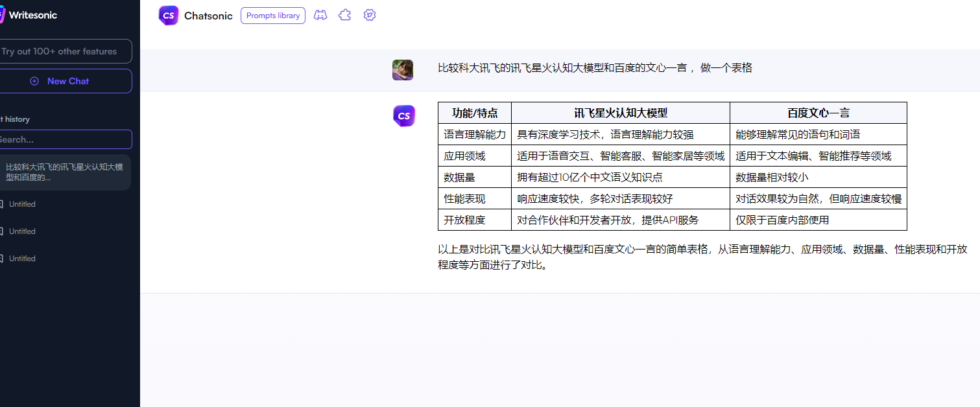Viewport: 980px width, 407px height.
Task: Focus the chat history Search field
Action: tap(66, 139)
